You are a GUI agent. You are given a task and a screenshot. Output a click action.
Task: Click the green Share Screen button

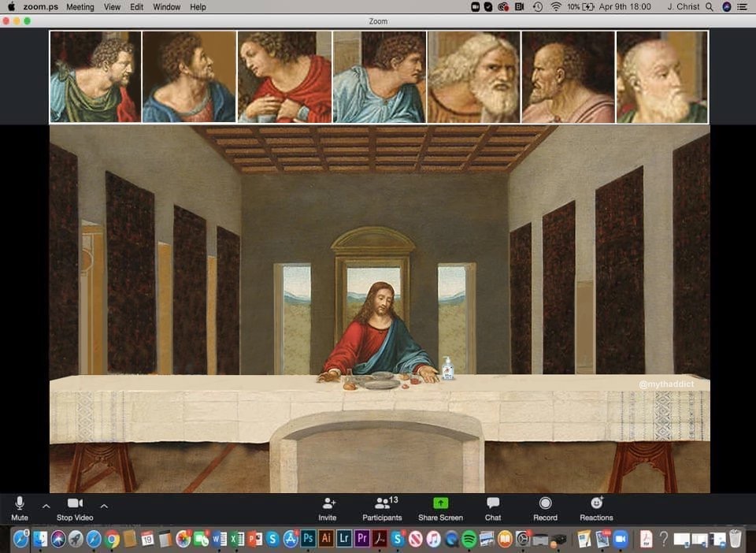coord(440,508)
